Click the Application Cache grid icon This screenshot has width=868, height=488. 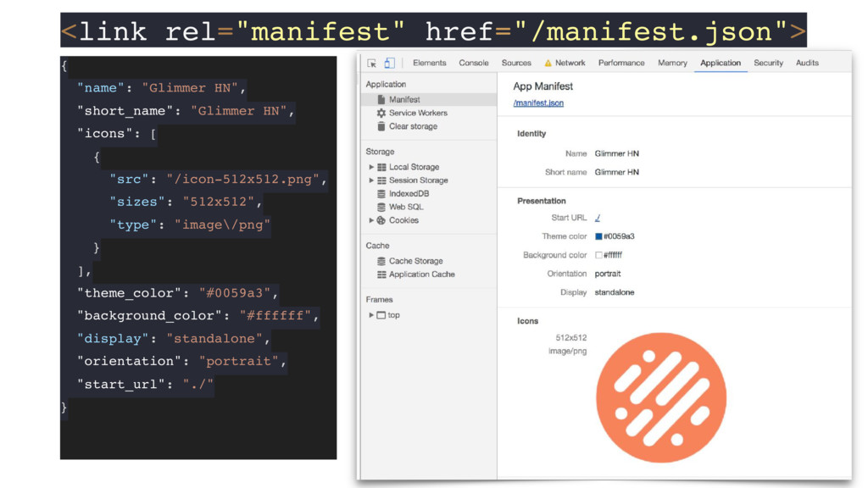(381, 274)
